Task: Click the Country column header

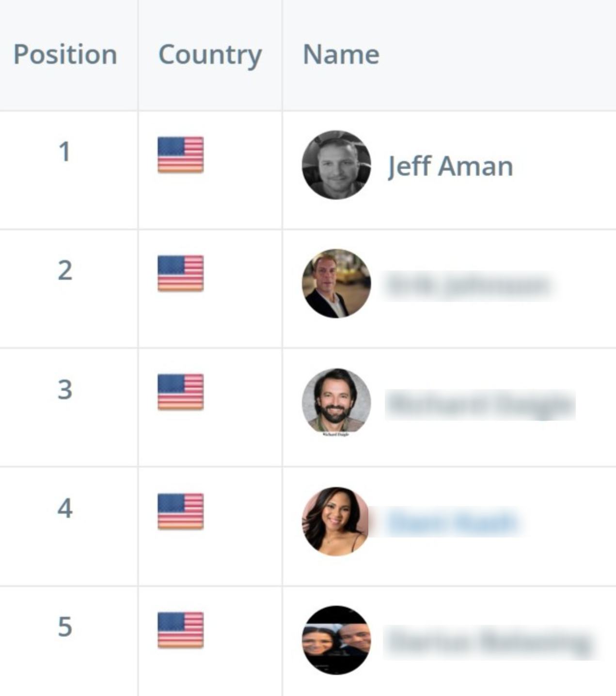Action: pos(210,54)
